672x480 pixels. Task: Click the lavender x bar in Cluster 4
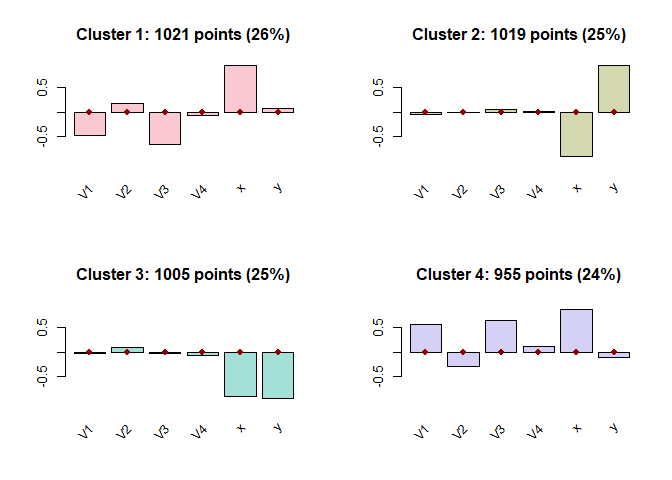576,331
